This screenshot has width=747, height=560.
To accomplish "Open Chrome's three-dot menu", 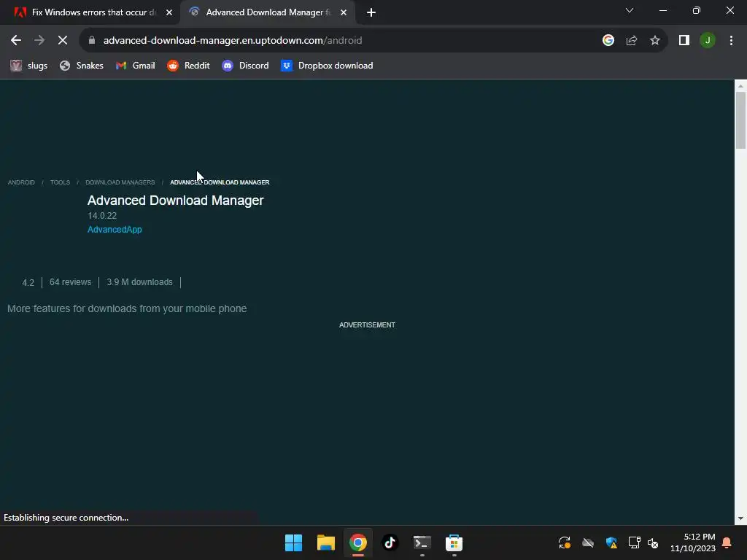I will (731, 41).
